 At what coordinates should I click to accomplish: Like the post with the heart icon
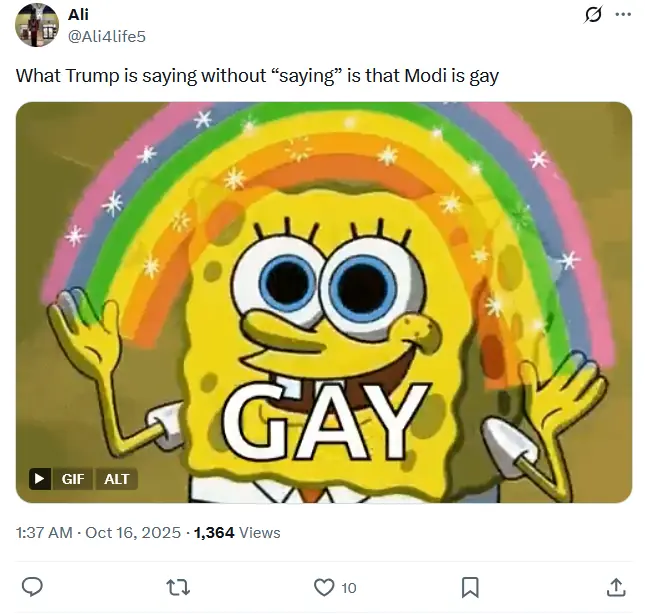click(324, 587)
